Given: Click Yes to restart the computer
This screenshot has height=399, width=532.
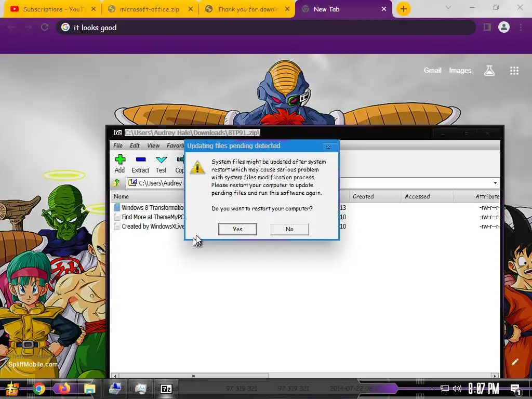Looking at the screenshot, I should point(237,229).
